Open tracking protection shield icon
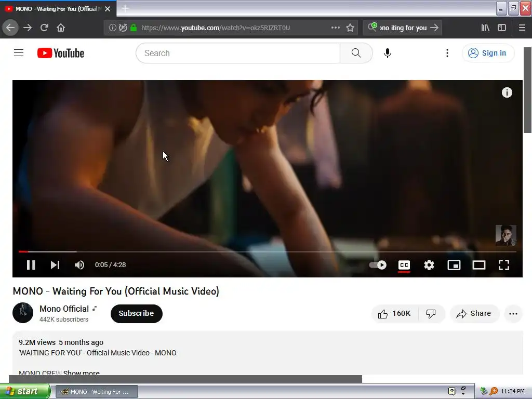 click(x=123, y=28)
